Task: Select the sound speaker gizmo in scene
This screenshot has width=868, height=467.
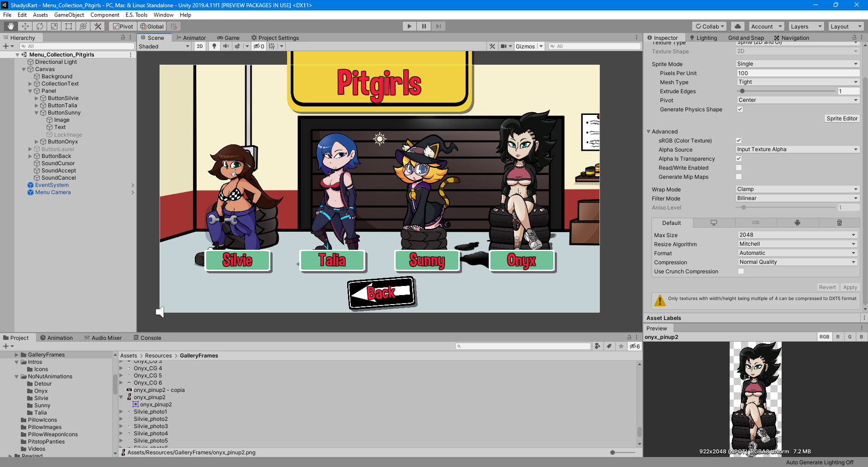Action: 160,312
